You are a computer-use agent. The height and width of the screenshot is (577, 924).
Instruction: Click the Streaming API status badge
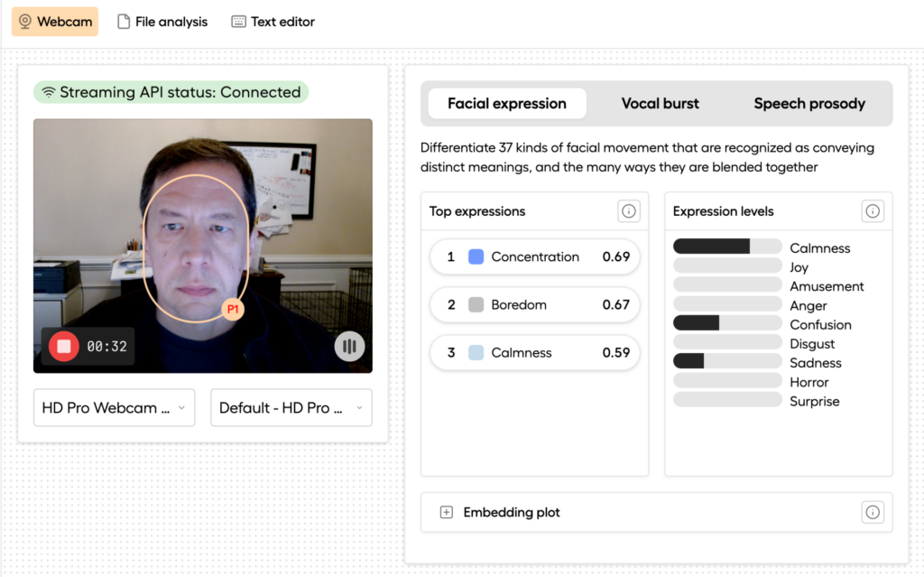[x=171, y=92]
